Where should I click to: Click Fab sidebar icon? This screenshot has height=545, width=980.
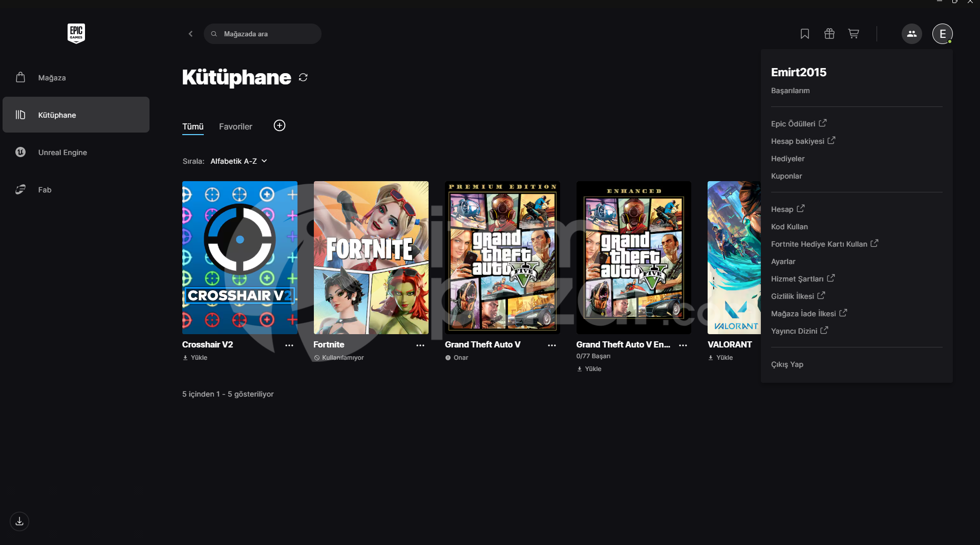tap(20, 189)
